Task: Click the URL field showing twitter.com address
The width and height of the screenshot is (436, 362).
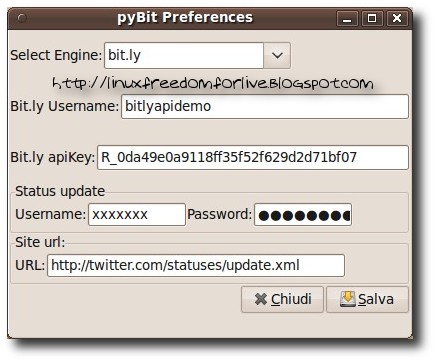Action: [196, 266]
